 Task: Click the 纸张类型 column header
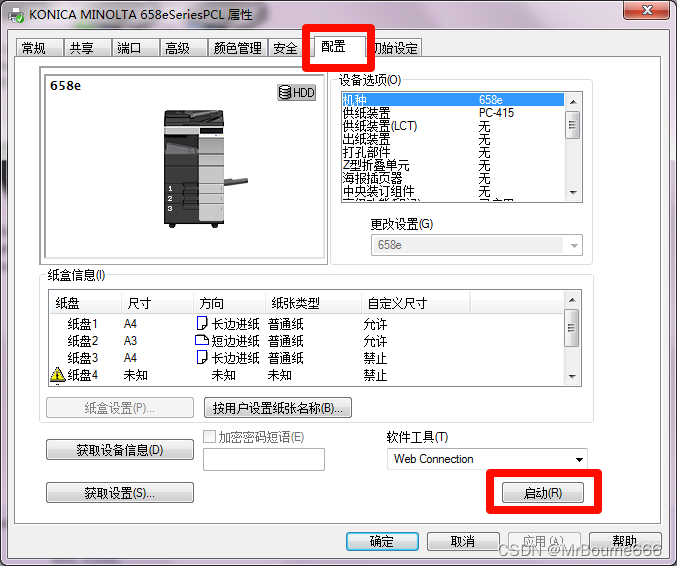coord(313,303)
